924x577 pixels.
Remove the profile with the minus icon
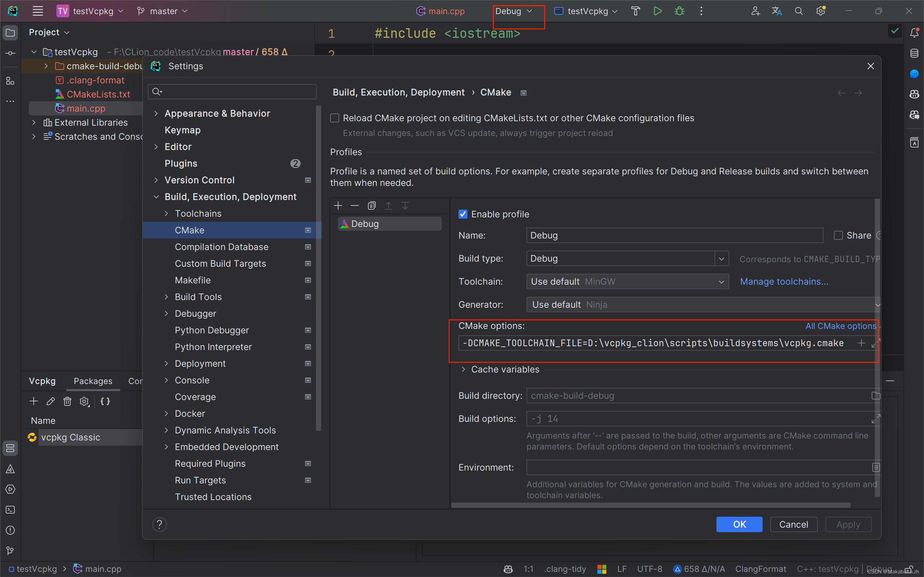click(x=355, y=206)
